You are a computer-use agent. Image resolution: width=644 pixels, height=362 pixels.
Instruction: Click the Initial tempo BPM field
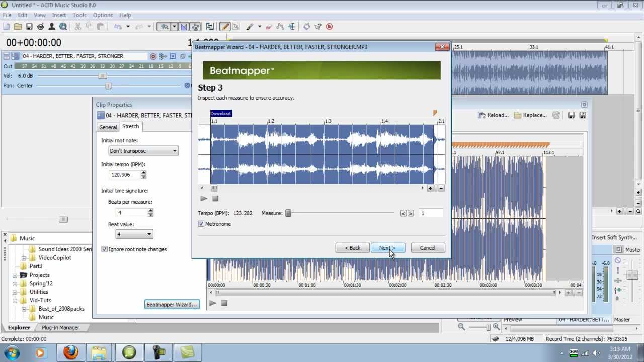(x=125, y=175)
